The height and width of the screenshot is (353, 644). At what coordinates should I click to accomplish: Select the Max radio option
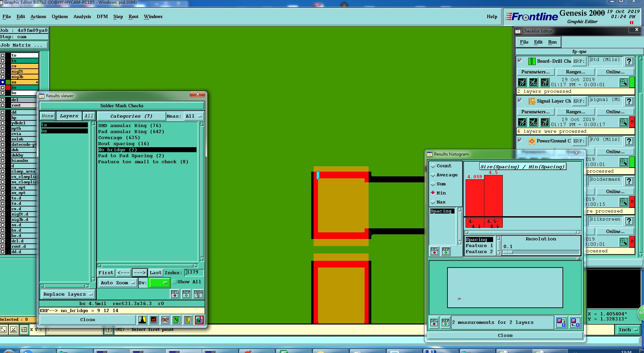click(x=438, y=202)
